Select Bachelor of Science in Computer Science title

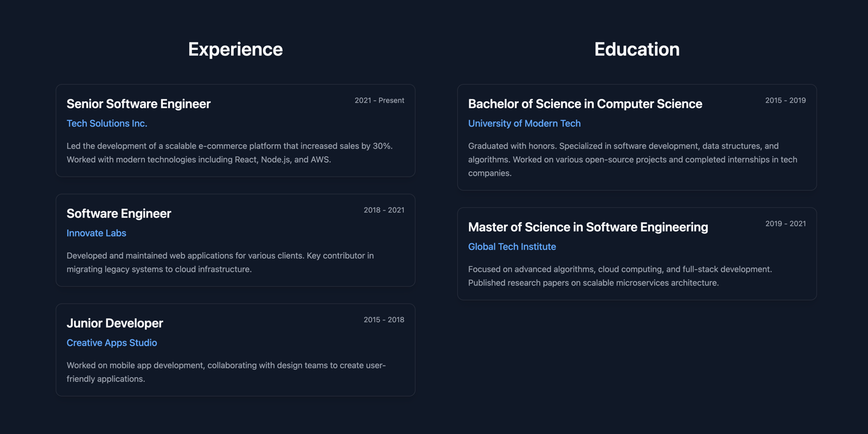click(585, 104)
